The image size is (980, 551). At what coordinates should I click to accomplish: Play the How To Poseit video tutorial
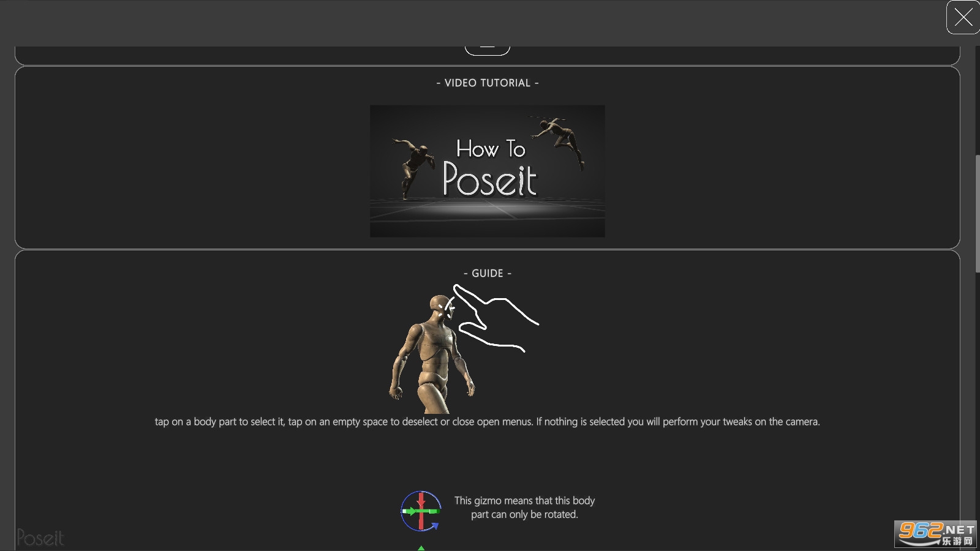[x=488, y=171]
